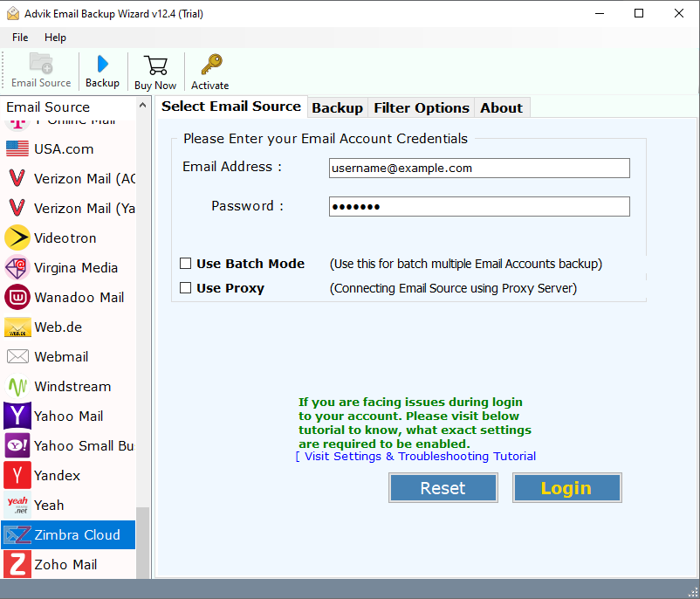
Task: Select the Web.de envelope icon
Action: (x=17, y=327)
